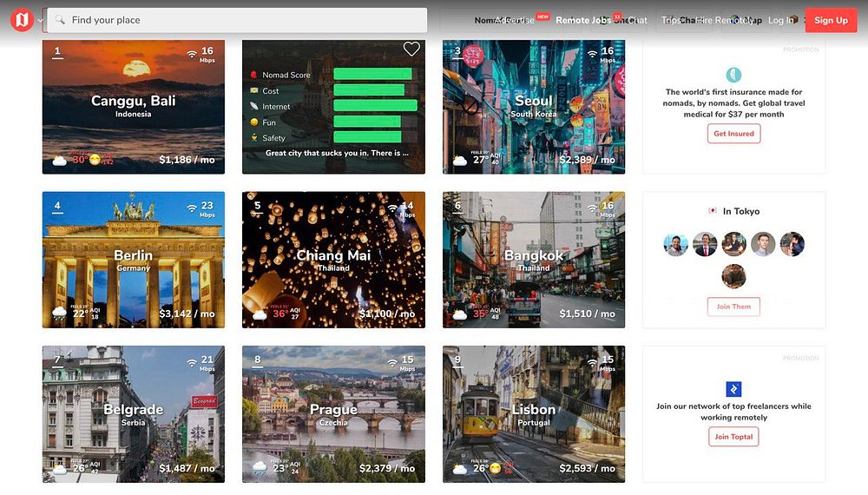Click the Fun green bar

click(x=367, y=122)
